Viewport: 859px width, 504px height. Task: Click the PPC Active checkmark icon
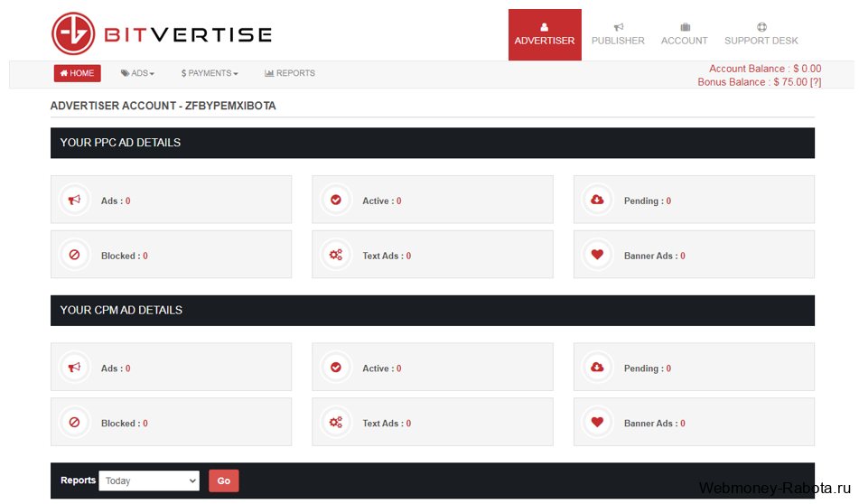336,200
